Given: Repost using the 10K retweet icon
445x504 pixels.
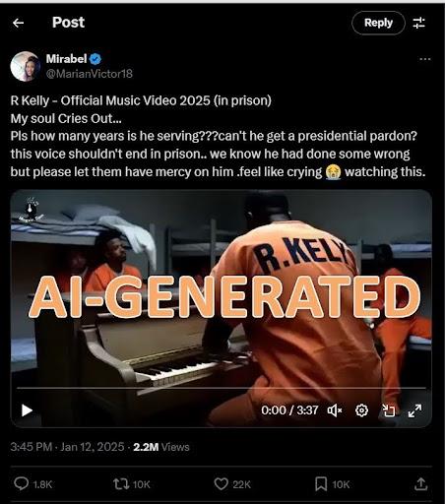Looking at the screenshot, I should coord(121,484).
